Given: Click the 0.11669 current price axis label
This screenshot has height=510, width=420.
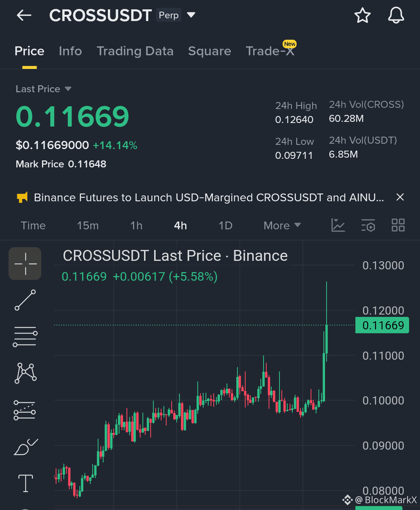Looking at the screenshot, I should coord(382,325).
